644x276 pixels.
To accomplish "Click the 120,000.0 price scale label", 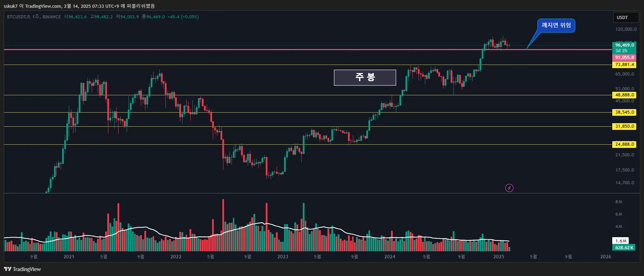I will tap(626, 29).
